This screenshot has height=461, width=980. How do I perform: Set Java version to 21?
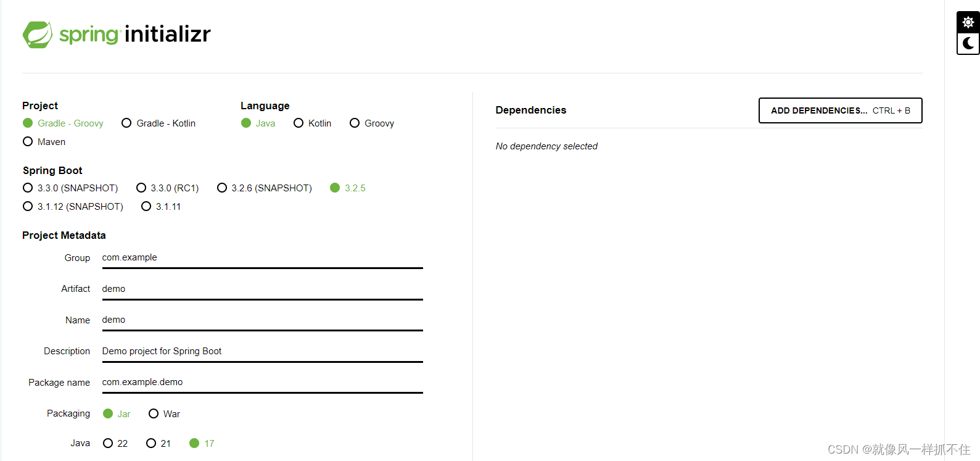tap(159, 444)
